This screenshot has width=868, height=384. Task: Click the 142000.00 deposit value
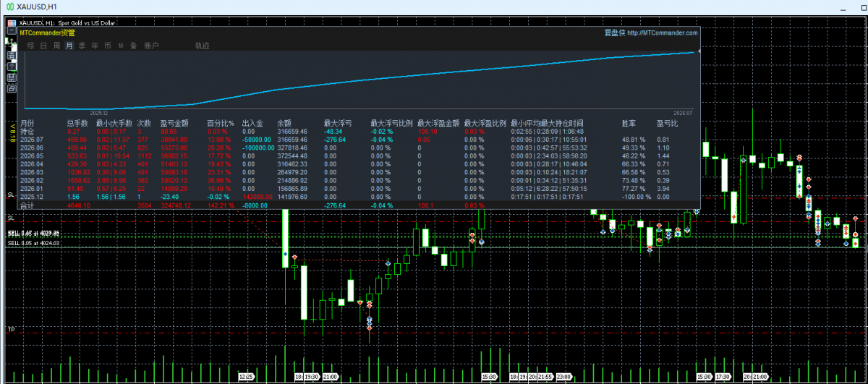tap(257, 196)
